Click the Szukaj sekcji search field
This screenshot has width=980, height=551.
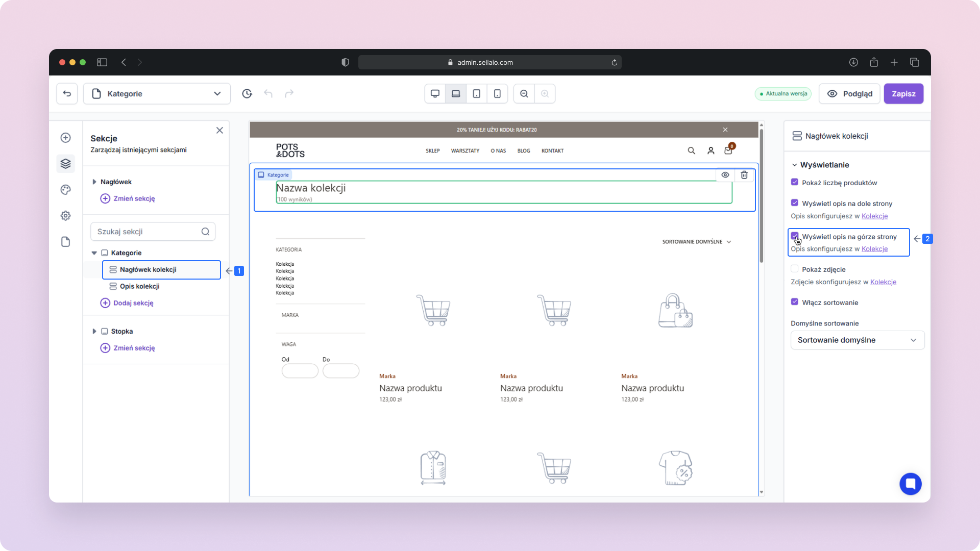tap(147, 232)
